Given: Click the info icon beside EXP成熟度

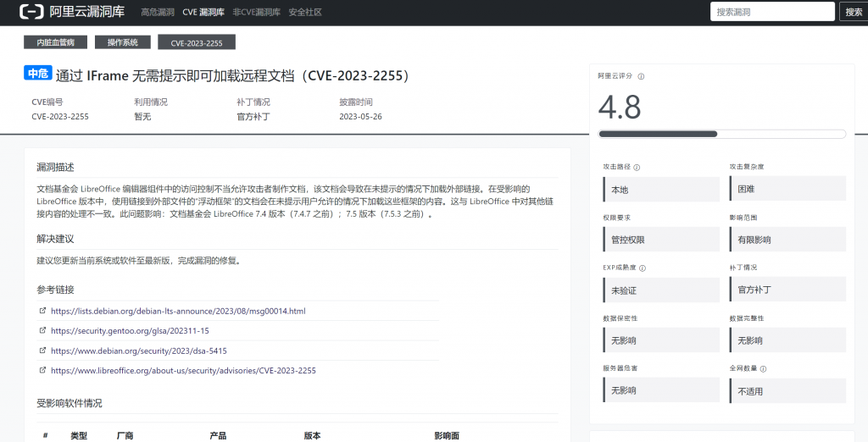Looking at the screenshot, I should click(x=643, y=268).
